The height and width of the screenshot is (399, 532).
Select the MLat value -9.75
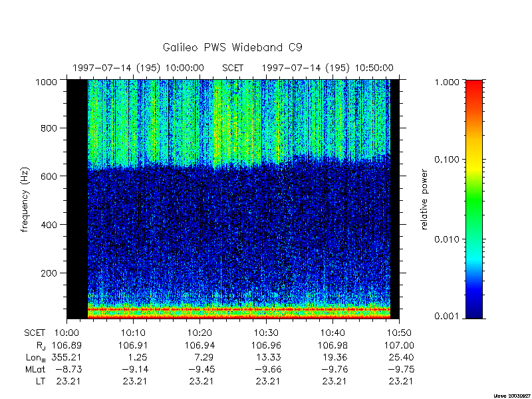(402, 369)
